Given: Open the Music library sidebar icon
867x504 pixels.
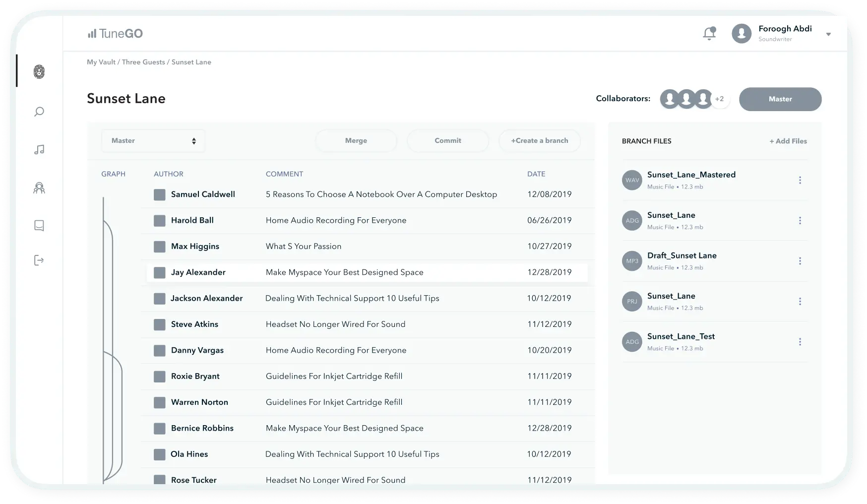Looking at the screenshot, I should pyautogui.click(x=39, y=149).
